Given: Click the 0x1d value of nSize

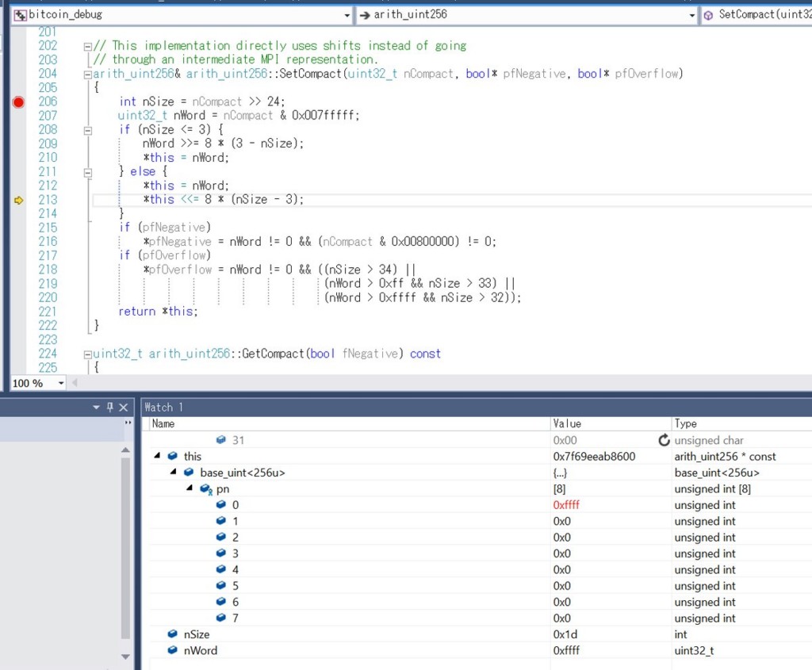Looking at the screenshot, I should coord(565,634).
